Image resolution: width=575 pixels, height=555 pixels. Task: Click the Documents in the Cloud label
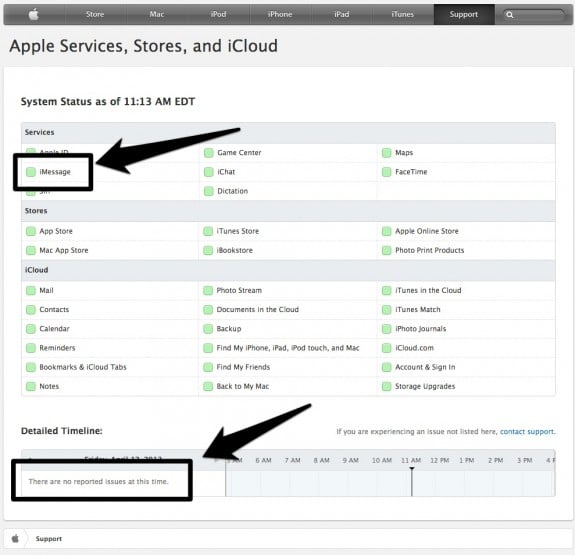[257, 310]
